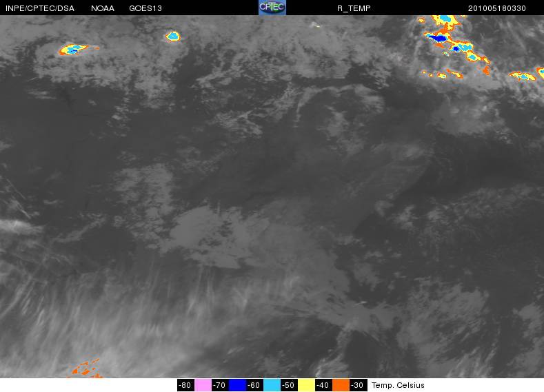Pick the yellow legend swatch

pos(306,385)
